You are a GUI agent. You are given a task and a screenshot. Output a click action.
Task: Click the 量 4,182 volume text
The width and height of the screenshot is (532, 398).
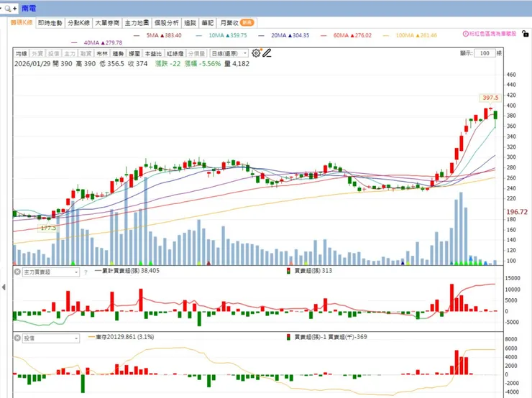[237, 64]
